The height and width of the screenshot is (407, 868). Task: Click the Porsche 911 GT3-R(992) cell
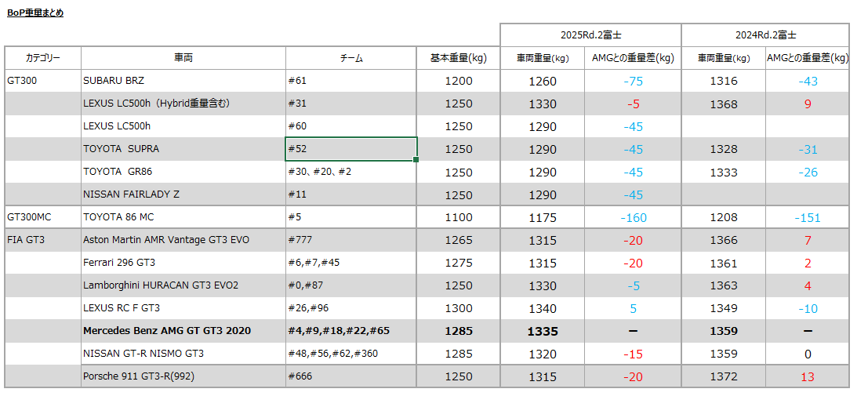point(183,376)
